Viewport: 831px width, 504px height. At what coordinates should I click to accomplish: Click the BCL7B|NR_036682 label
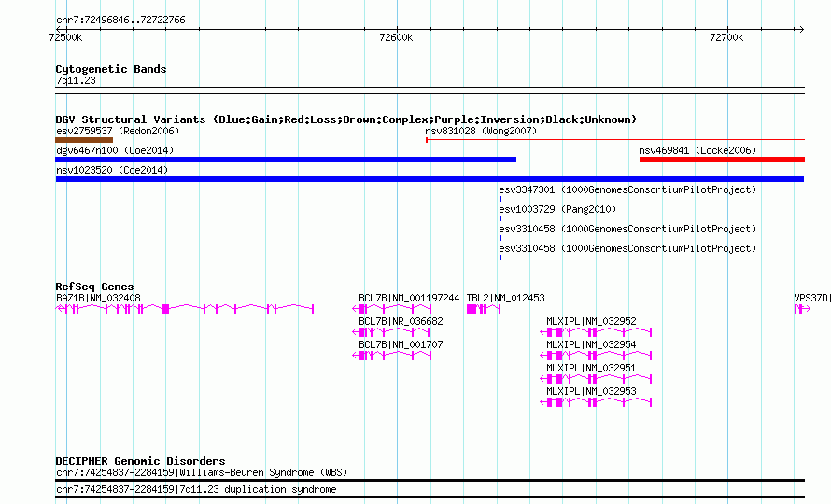coord(401,321)
